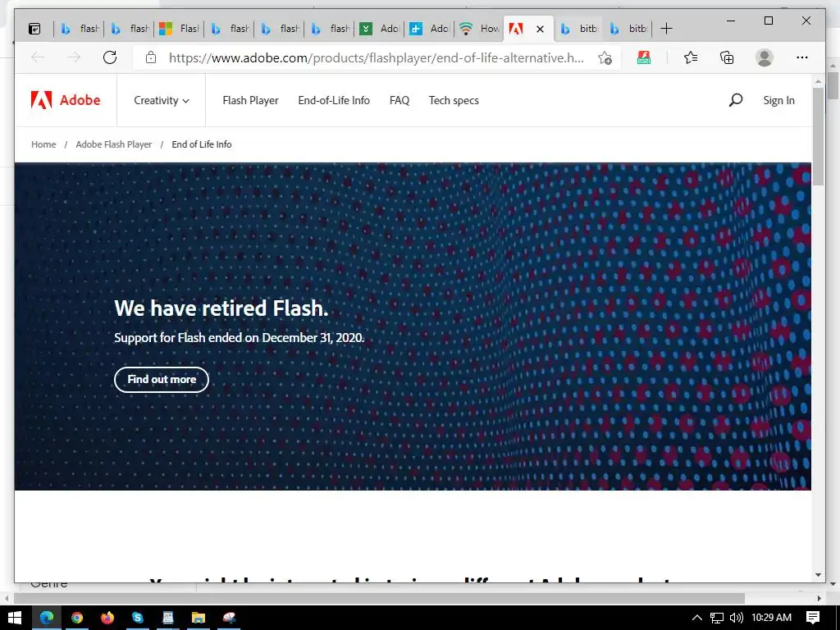The height and width of the screenshot is (630, 840).
Task: Launch Firefox from taskbar
Action: 107,618
